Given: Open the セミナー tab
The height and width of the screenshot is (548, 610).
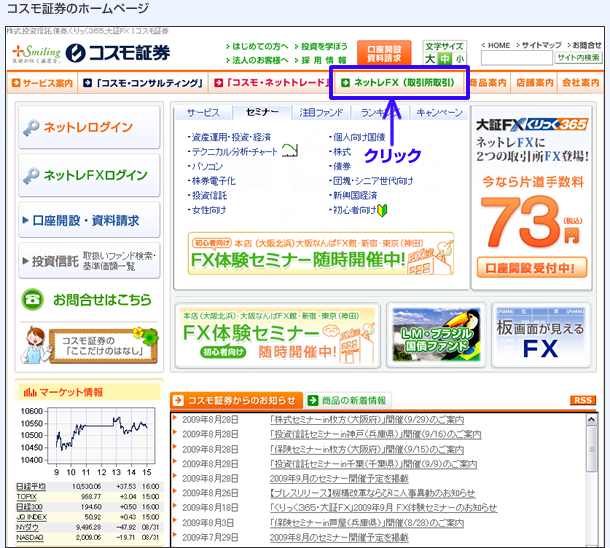Looking at the screenshot, I should 262,112.
